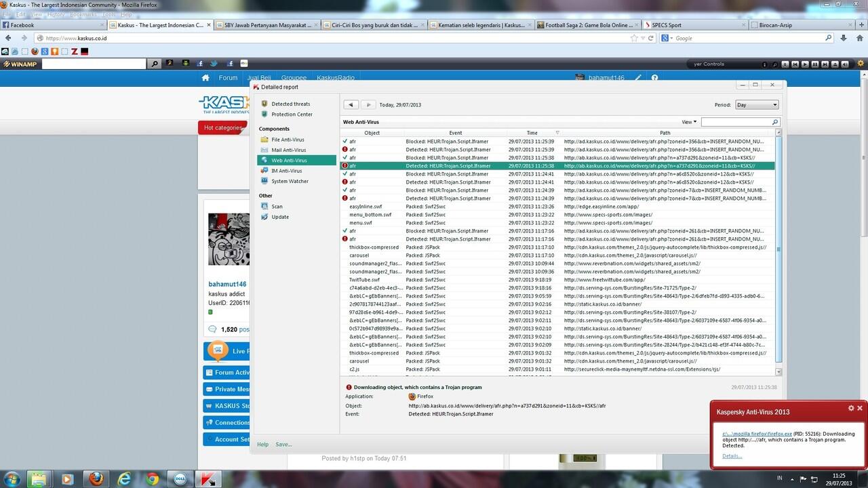868x488 pixels.
Task: Click Twitter icon in Winamp toolbar
Action: pos(214,64)
